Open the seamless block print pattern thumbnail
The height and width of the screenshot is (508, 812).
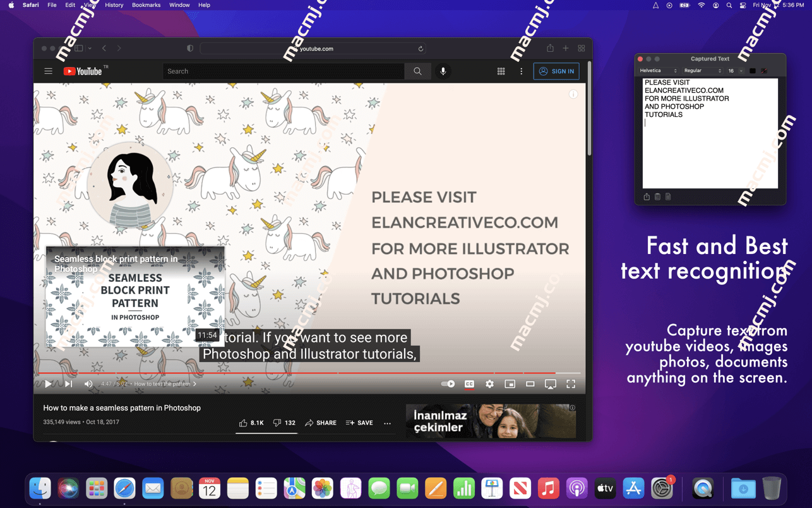click(x=135, y=296)
